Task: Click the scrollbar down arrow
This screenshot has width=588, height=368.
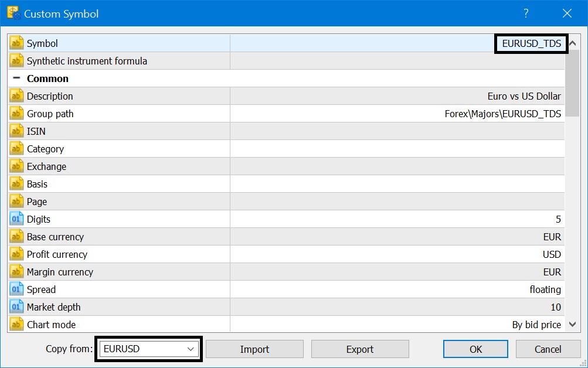Action: tap(573, 325)
